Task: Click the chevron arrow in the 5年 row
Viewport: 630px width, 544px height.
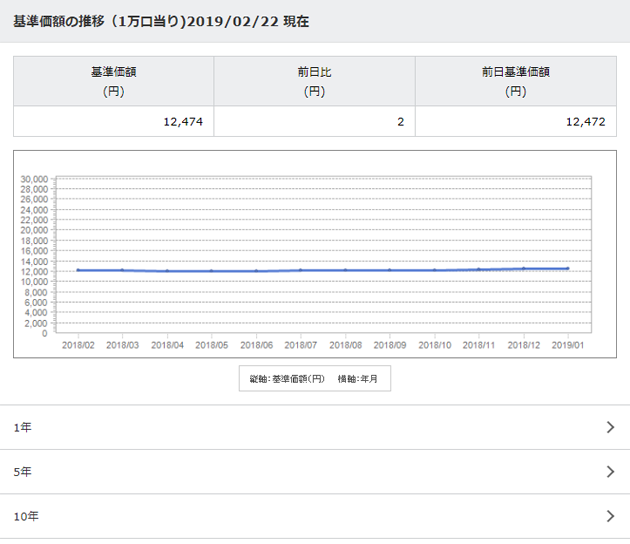Action: [x=610, y=472]
